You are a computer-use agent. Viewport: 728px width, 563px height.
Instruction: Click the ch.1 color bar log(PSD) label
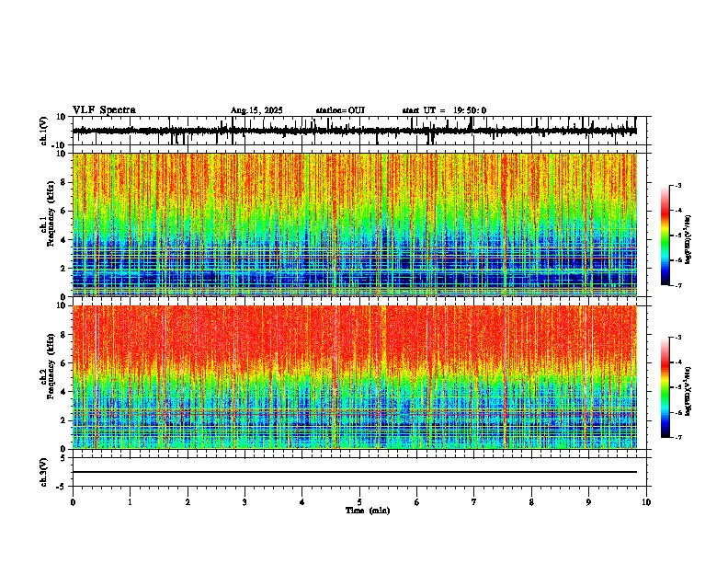688,240
